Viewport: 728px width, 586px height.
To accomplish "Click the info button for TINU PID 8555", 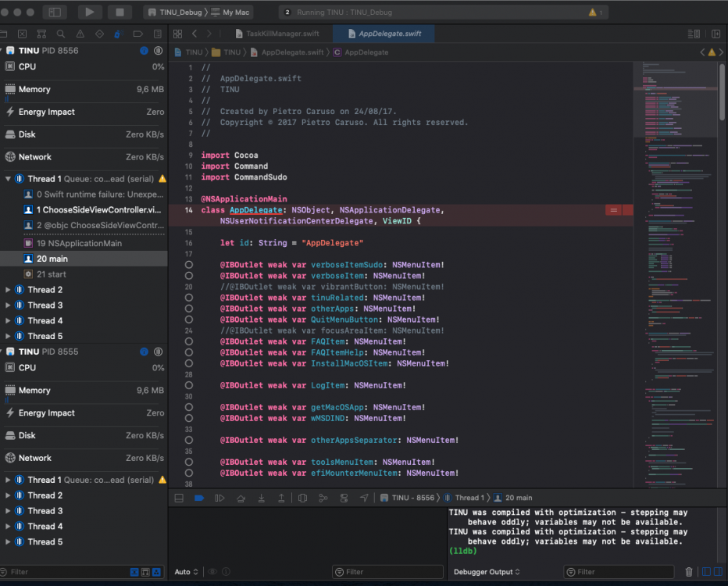I will point(144,352).
